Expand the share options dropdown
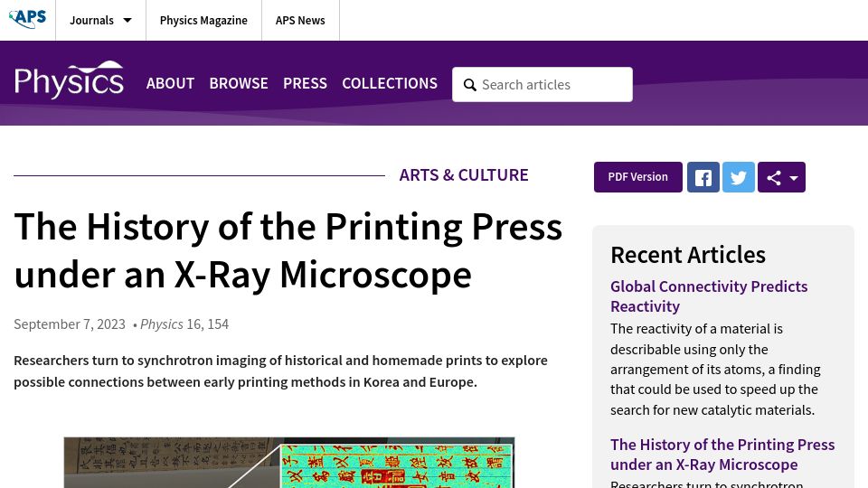Viewport: 868px width, 488px height. (x=781, y=177)
